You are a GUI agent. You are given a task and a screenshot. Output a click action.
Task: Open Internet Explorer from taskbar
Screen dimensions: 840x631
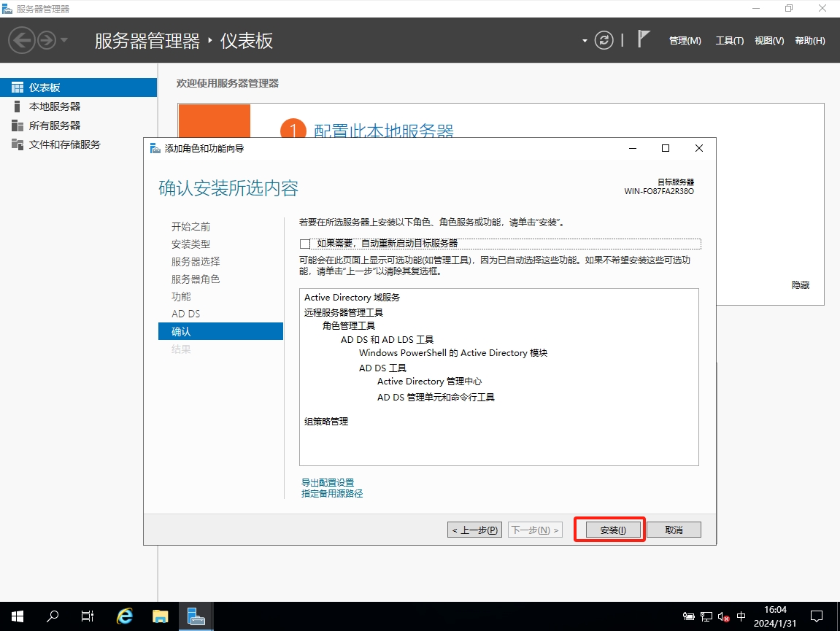click(125, 616)
